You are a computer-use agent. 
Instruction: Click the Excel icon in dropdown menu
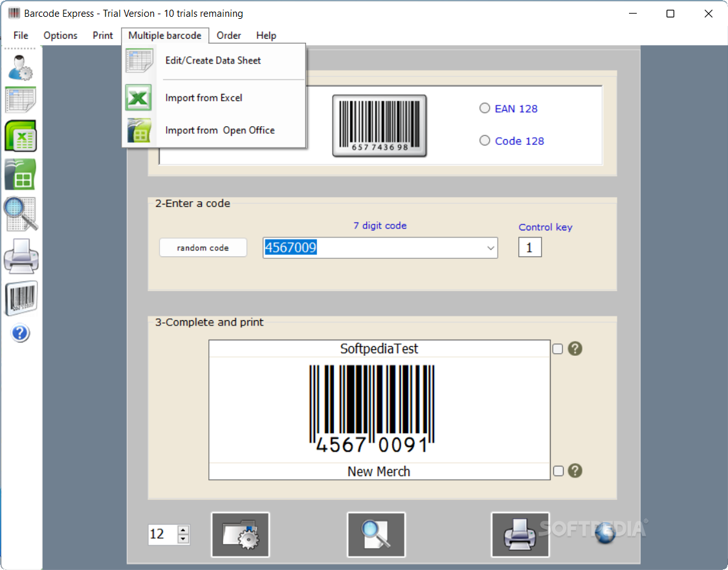[x=138, y=98]
